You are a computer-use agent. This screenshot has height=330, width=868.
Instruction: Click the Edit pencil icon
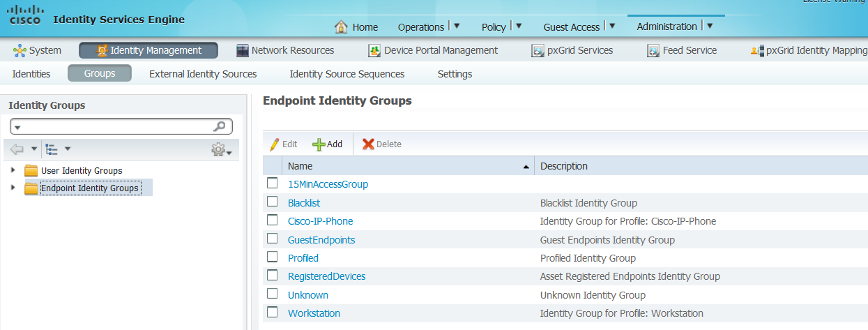coord(274,144)
